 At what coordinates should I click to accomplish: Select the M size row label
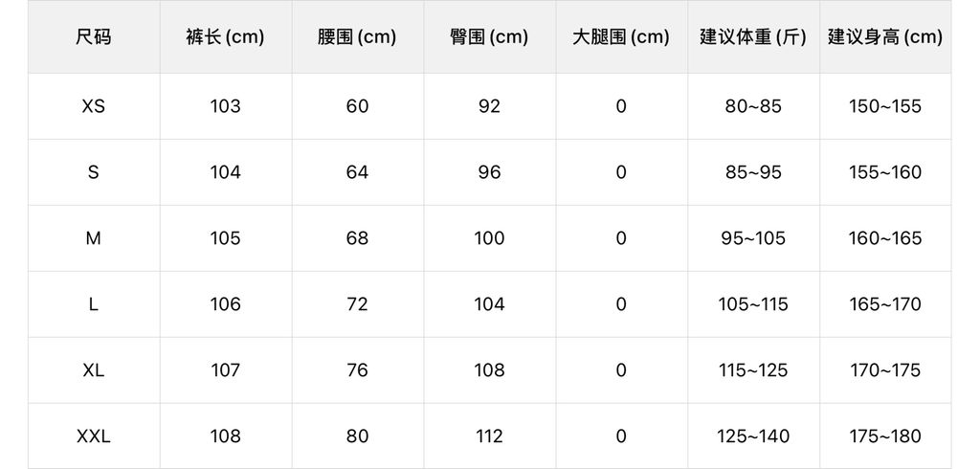pyautogui.click(x=94, y=238)
